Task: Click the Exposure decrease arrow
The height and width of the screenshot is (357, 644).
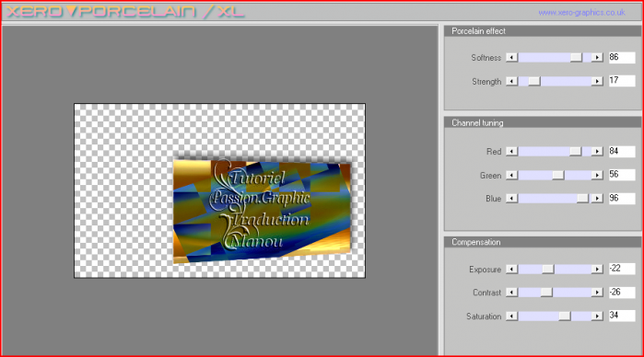Action: point(511,270)
